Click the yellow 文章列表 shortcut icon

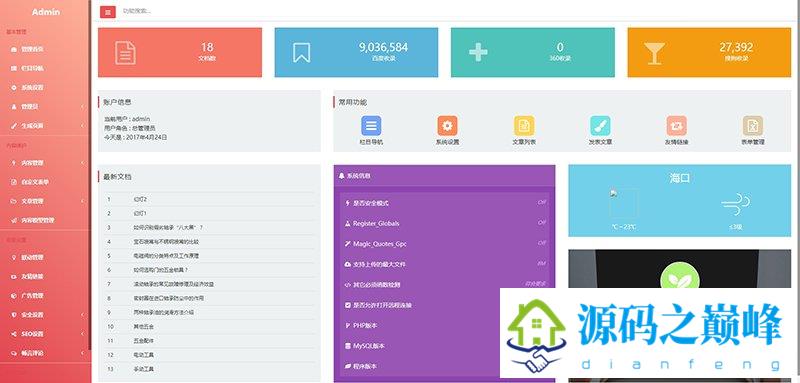click(x=524, y=125)
